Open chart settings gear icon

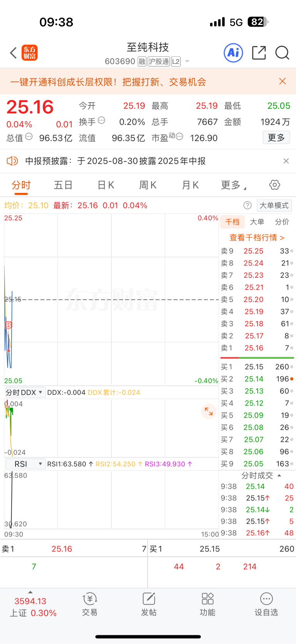pos(275,185)
